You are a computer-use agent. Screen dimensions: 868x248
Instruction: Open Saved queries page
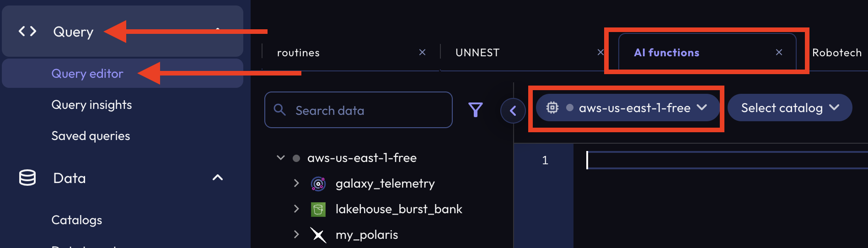(91, 136)
